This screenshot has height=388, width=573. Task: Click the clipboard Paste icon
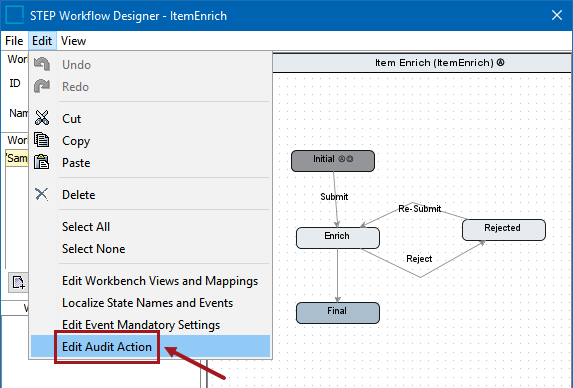click(42, 162)
